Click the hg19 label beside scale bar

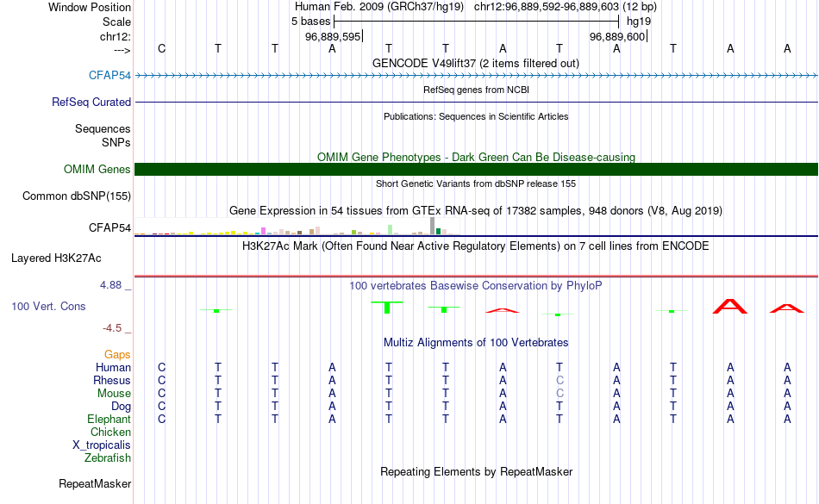pyautogui.click(x=638, y=22)
